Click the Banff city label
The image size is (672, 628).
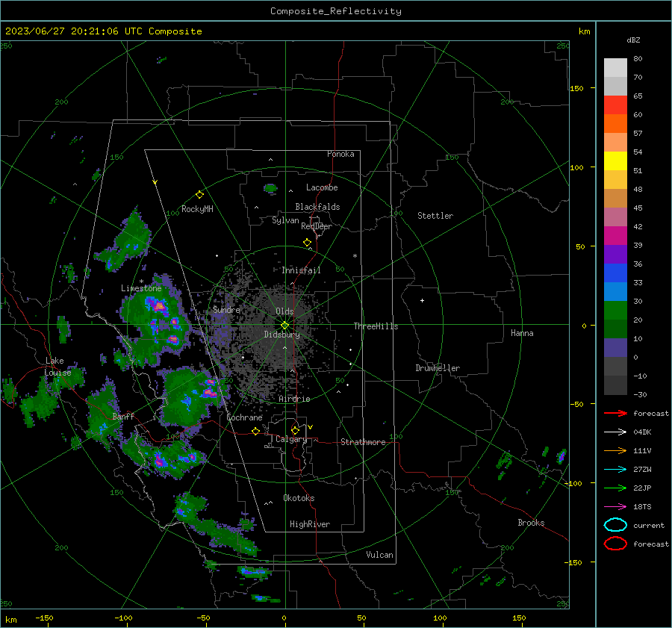pos(123,417)
